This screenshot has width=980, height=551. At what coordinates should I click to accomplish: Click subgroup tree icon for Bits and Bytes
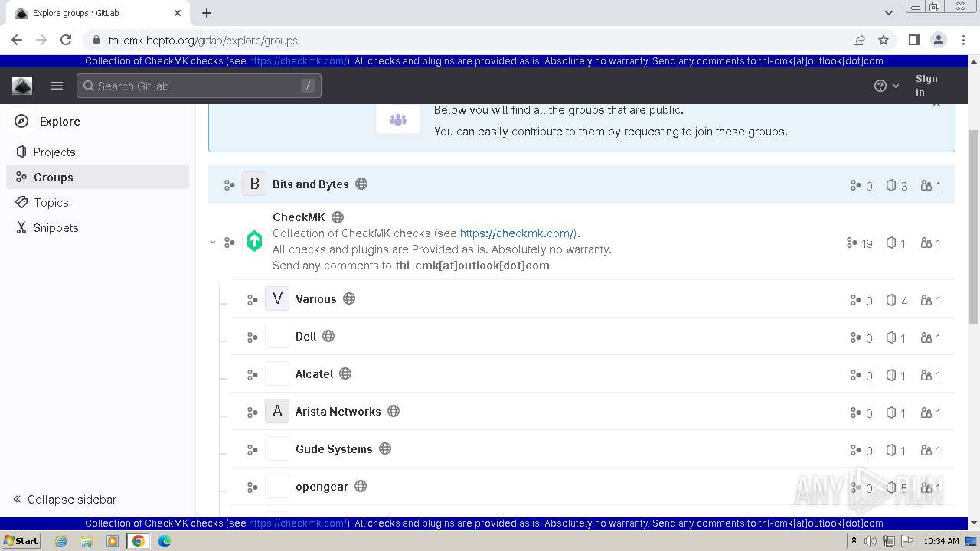point(229,185)
